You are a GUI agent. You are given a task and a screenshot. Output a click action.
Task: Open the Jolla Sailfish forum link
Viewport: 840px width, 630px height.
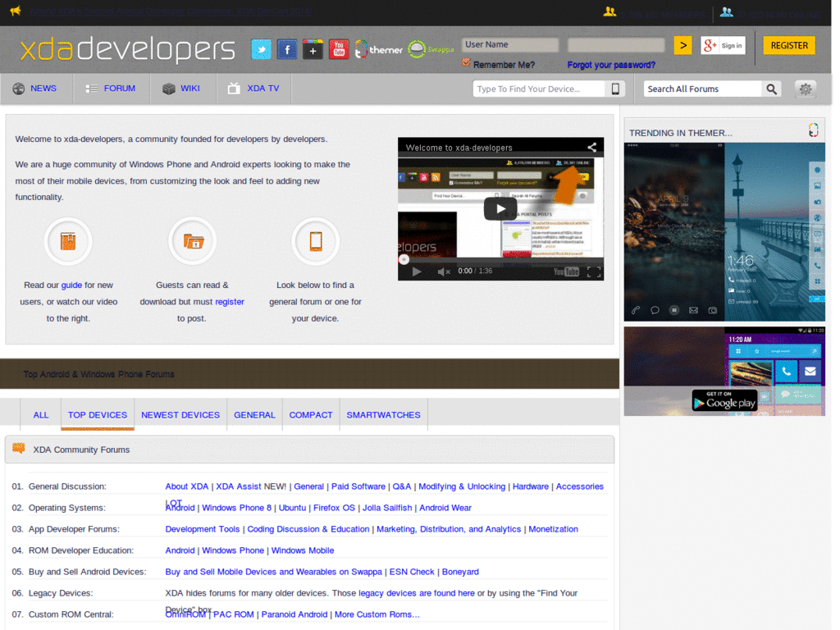[387, 508]
